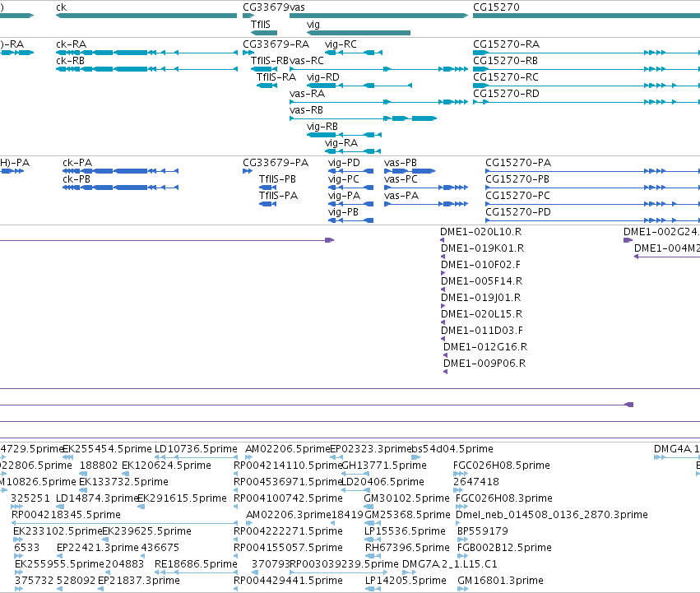
Task: Click EST EK120624.5prime label
Action: [x=166, y=466]
